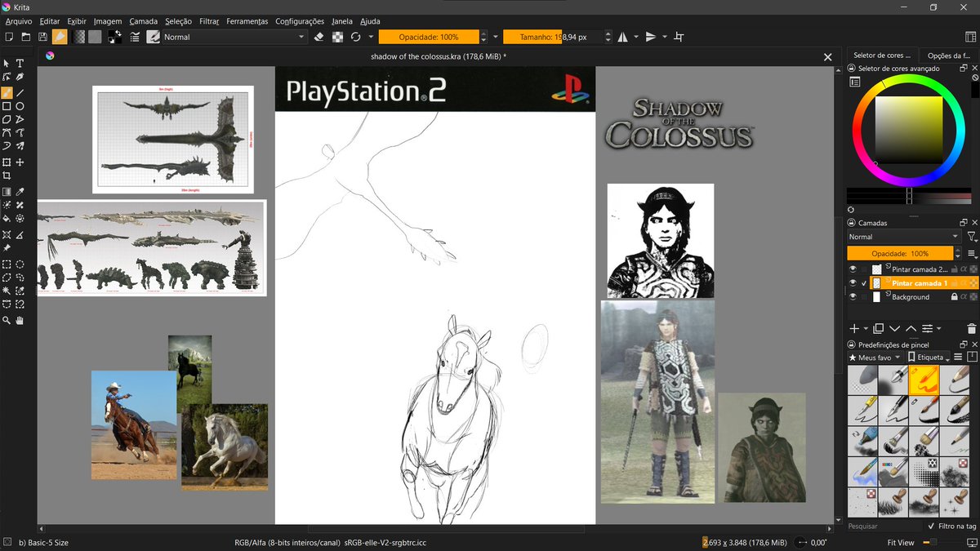Duplicate the layer with the copy icon
This screenshot has width=980, height=551.
pyautogui.click(x=878, y=328)
